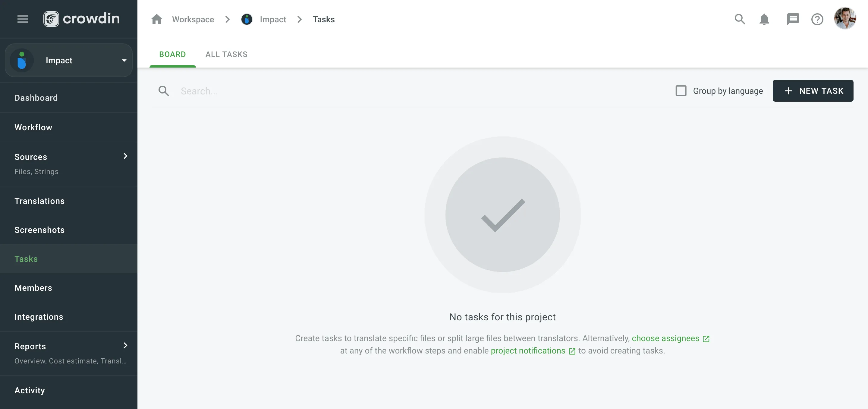Expand the Reports submenu chevron
This screenshot has height=409, width=868.
pos(125,345)
